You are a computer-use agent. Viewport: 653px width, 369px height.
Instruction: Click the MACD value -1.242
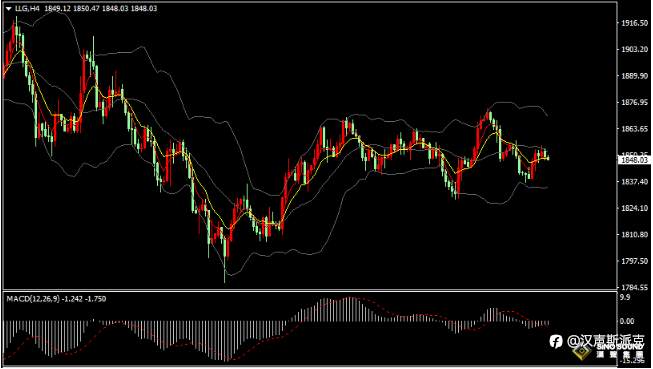pos(73,299)
